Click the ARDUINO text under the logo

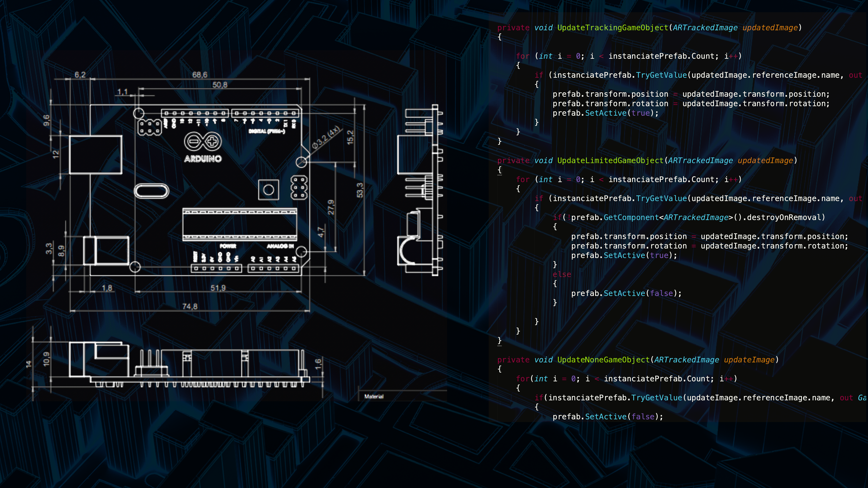point(203,159)
